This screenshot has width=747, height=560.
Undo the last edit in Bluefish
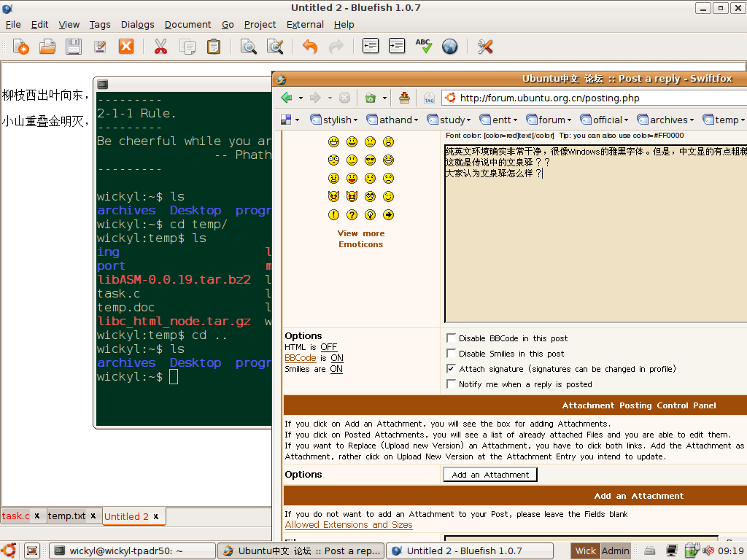point(309,47)
